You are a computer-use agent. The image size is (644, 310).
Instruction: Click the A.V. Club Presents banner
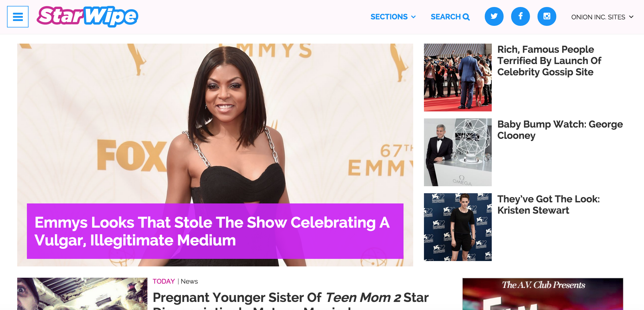coord(543,294)
